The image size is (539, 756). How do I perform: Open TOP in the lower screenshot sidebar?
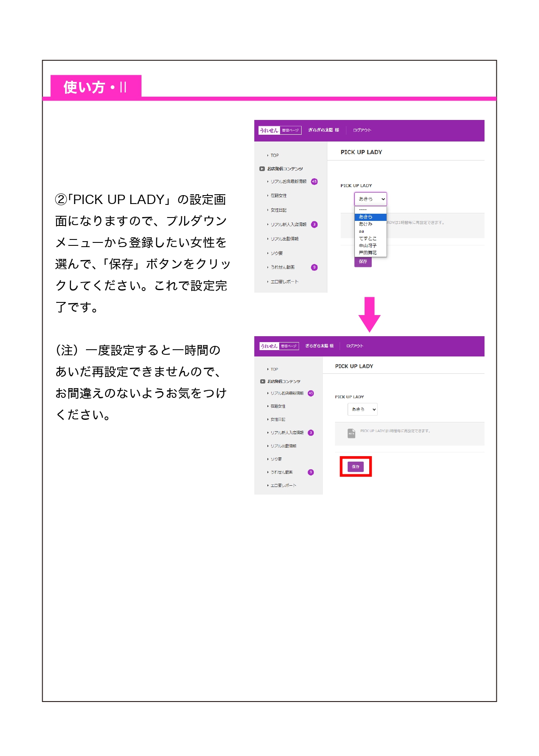(x=274, y=369)
